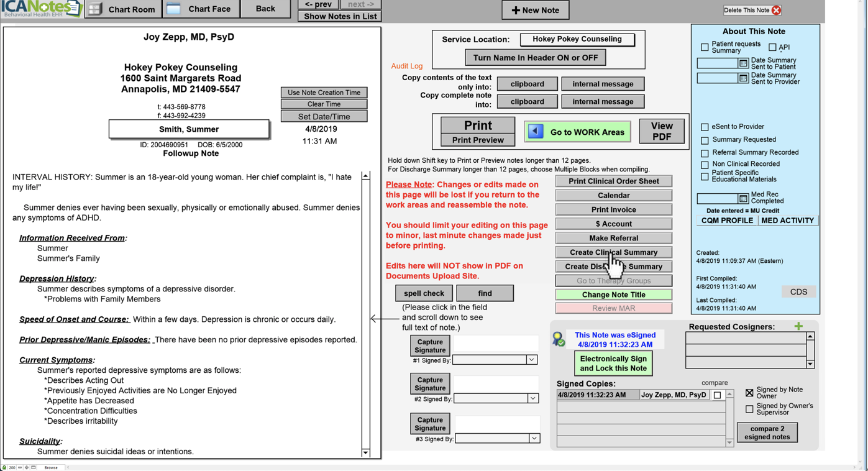Enable the eSent to Provider checkbox
The height and width of the screenshot is (471, 868).
(x=705, y=127)
